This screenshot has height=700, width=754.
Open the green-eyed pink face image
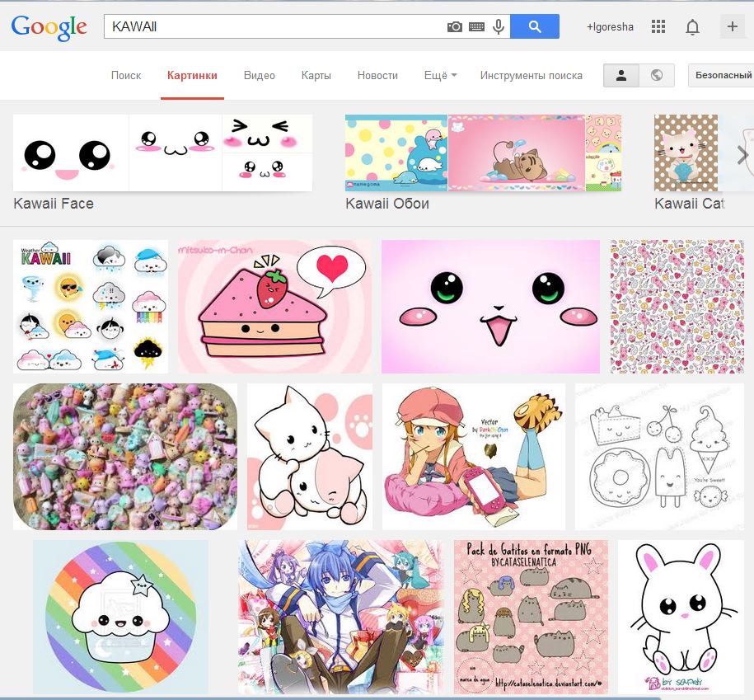click(490, 307)
